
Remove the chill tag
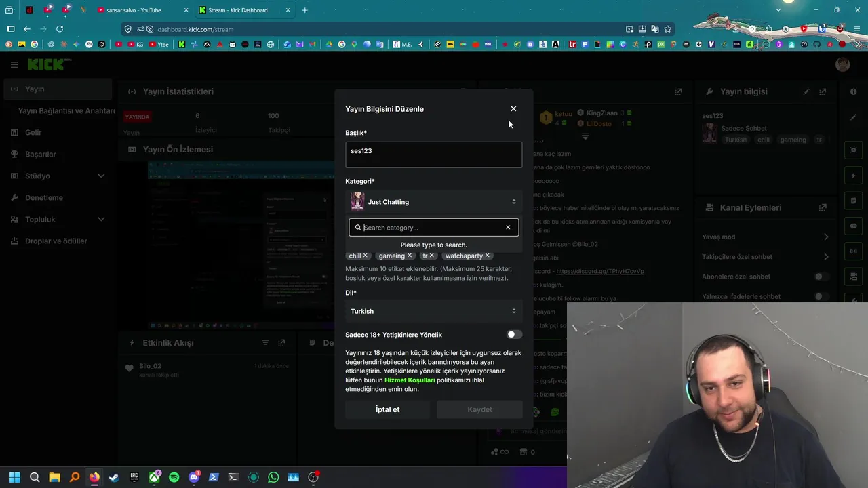366,256
